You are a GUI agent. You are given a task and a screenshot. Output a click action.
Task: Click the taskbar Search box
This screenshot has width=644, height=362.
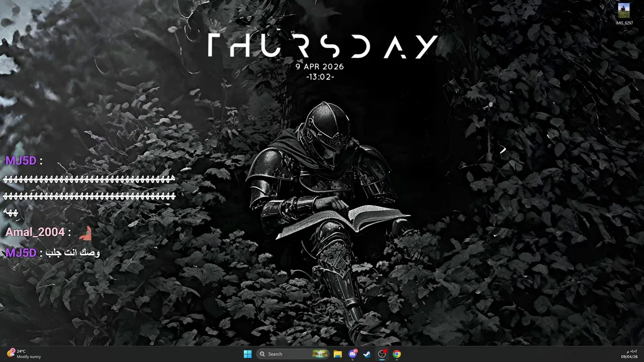[293, 354]
